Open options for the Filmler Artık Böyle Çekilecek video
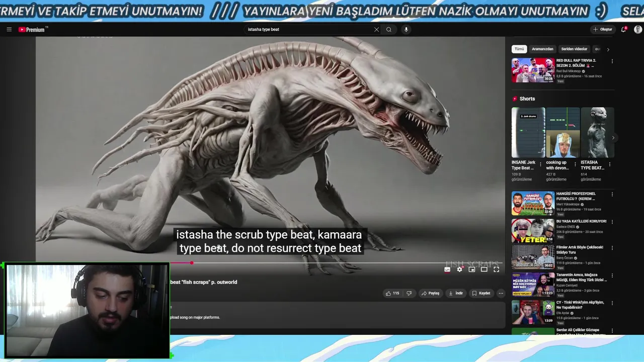644x362 pixels. [612, 248]
